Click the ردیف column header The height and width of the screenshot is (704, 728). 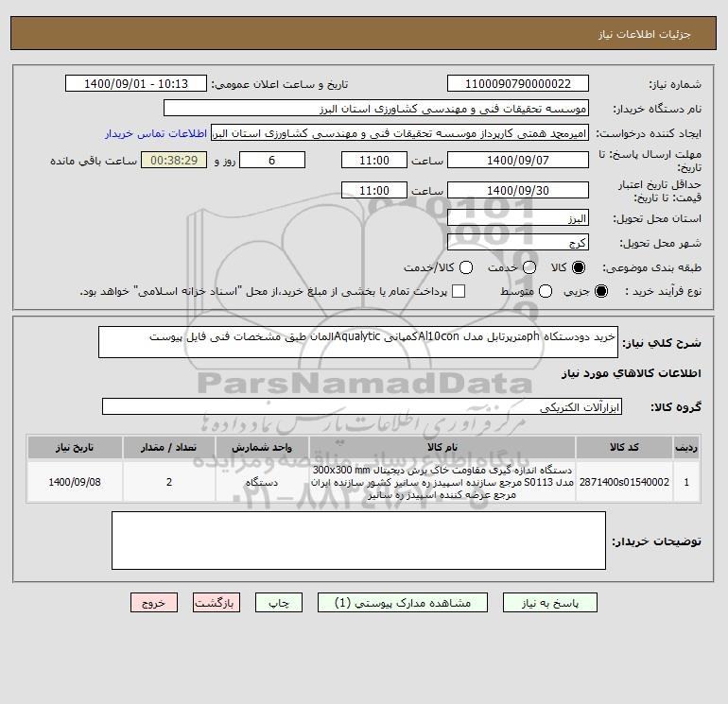coord(686,447)
